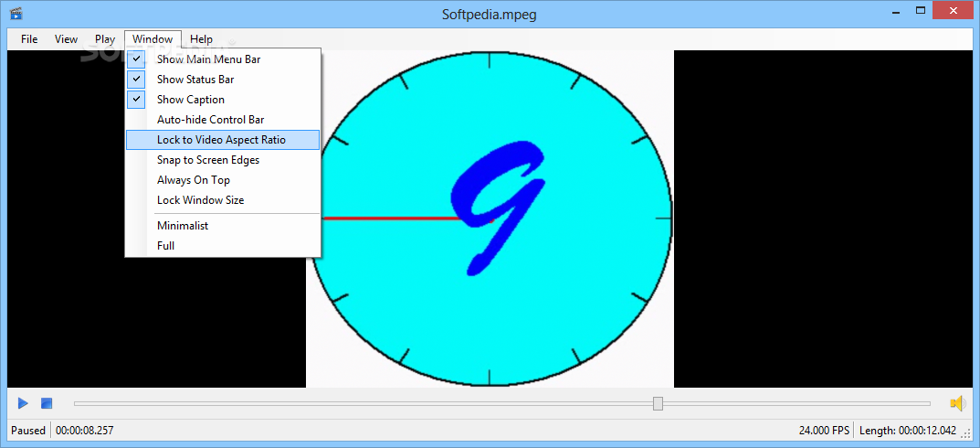Click the window resize grip
Screen dimensions: 980x448
[x=965, y=432]
